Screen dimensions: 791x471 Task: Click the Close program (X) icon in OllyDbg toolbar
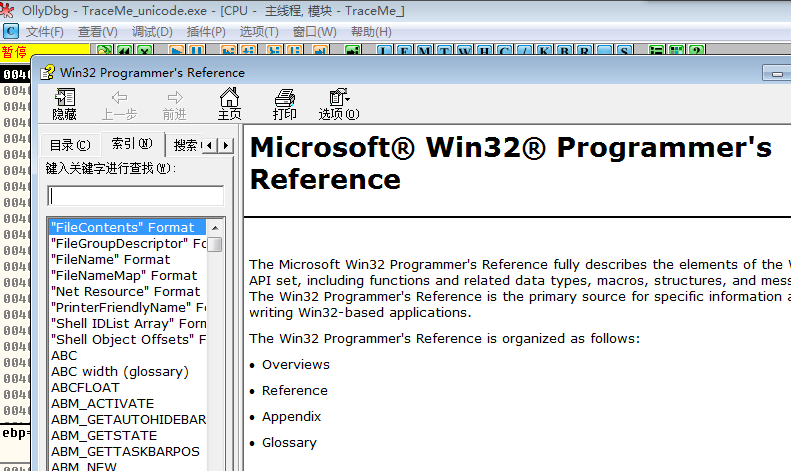coord(145,50)
